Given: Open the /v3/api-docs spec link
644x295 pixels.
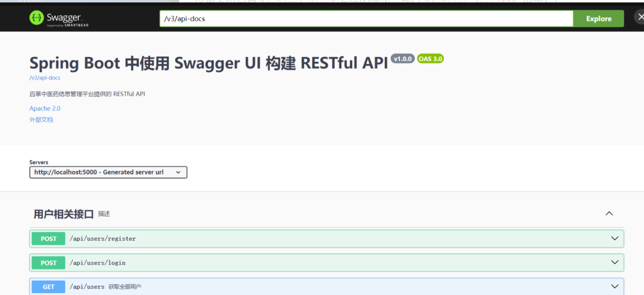Looking at the screenshot, I should [x=44, y=78].
